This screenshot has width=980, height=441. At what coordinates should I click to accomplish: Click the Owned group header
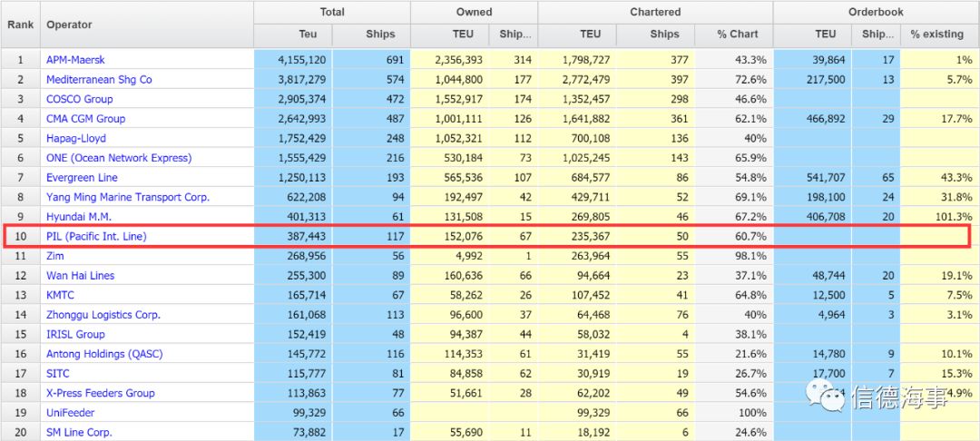[475, 12]
